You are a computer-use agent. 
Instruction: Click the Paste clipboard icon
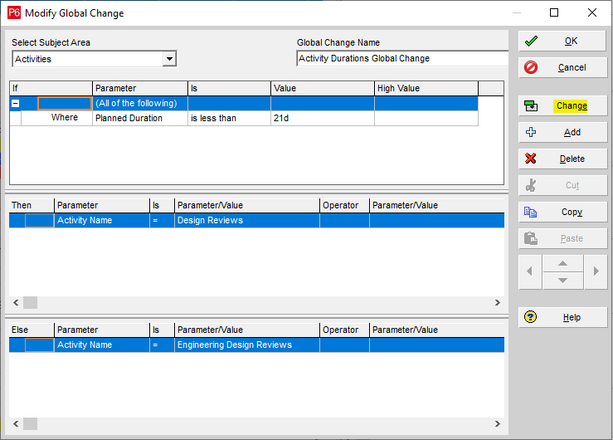click(531, 238)
